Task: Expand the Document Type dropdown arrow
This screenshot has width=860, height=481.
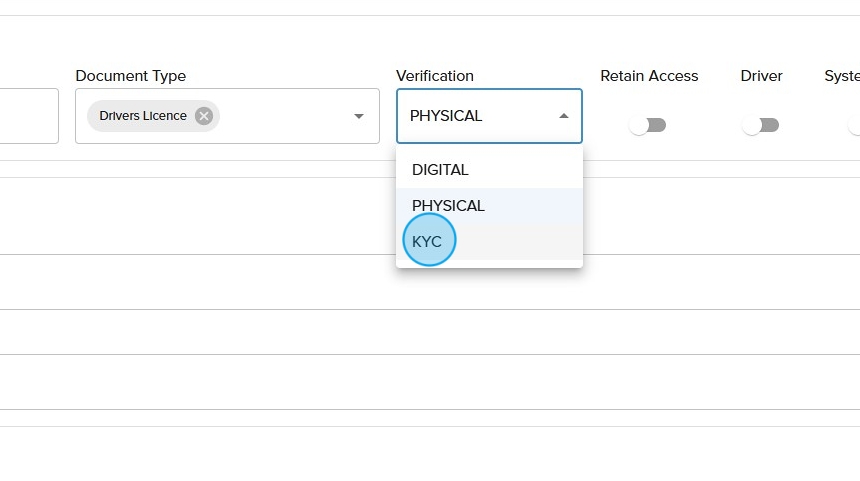Action: pos(359,116)
